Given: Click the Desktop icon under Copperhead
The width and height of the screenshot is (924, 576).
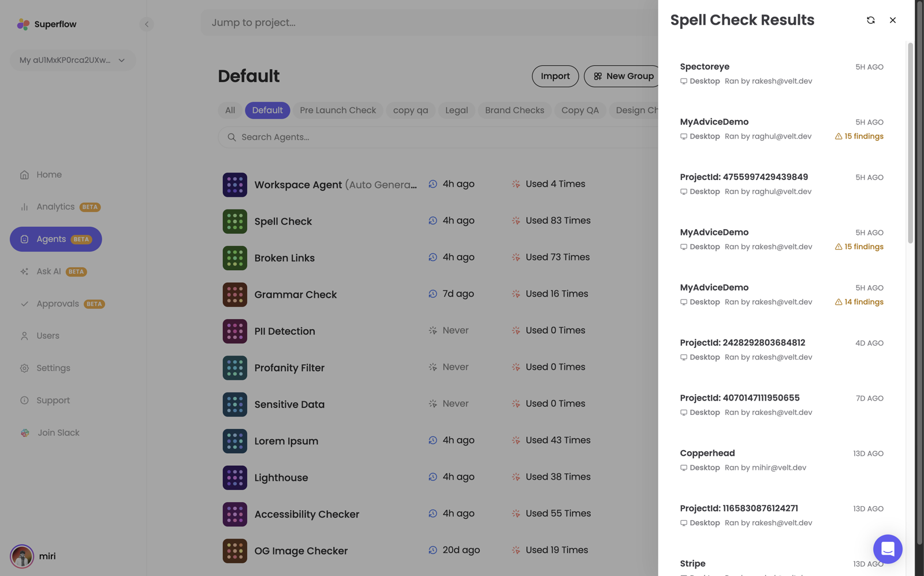Looking at the screenshot, I should [x=684, y=468].
